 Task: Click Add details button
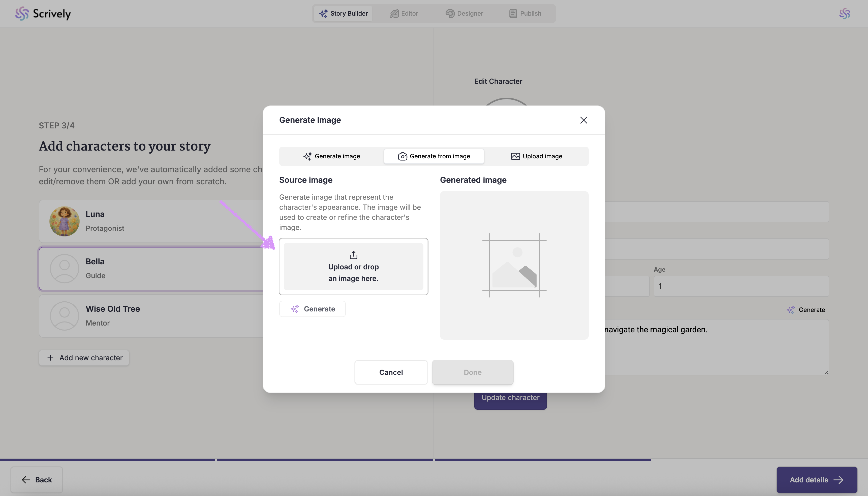(817, 480)
